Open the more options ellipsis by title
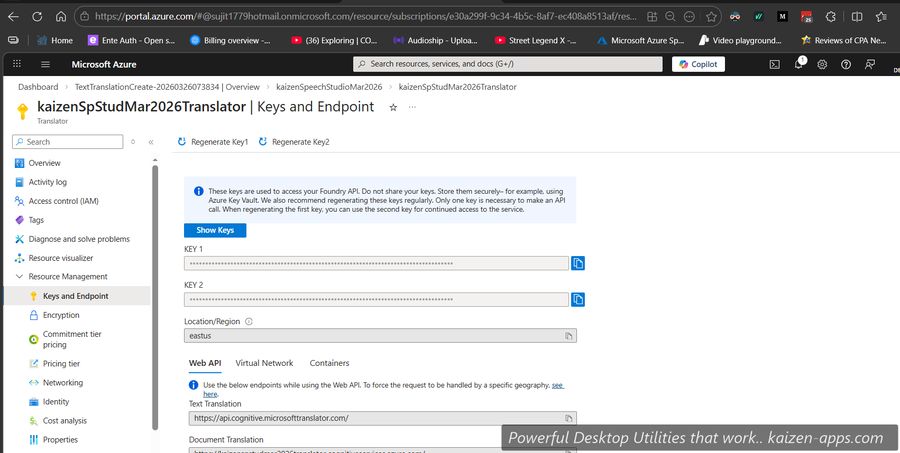900x453 pixels. (x=412, y=107)
